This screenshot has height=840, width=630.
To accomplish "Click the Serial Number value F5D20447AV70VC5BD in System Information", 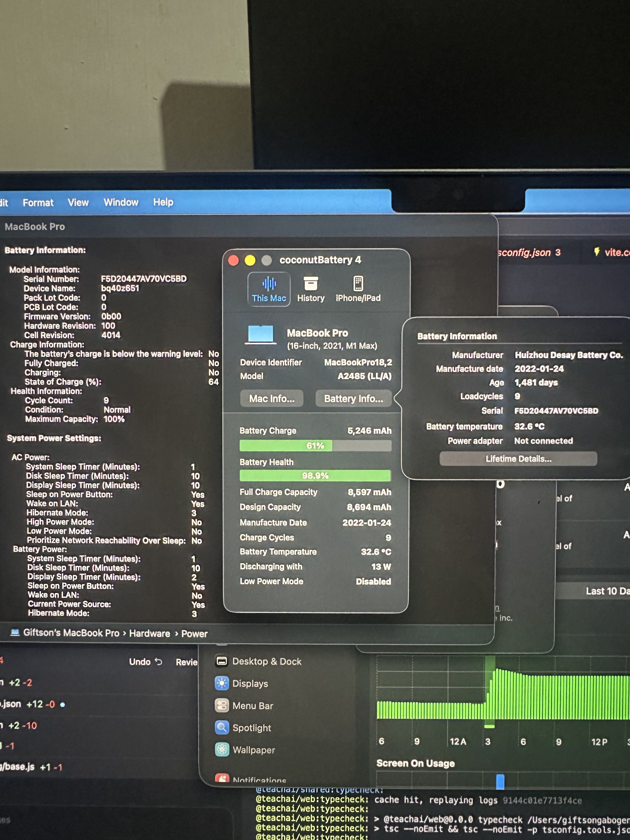I will 144,279.
